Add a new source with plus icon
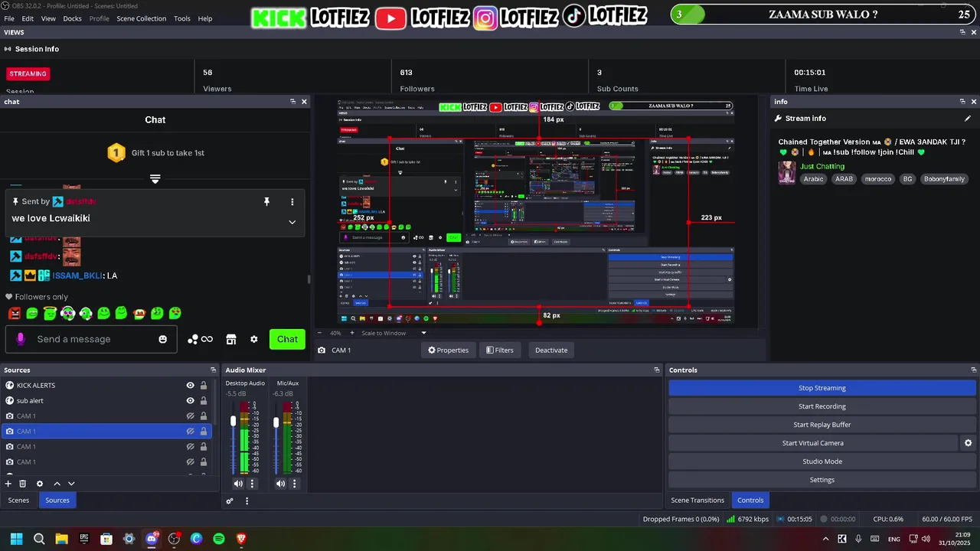 (8, 484)
